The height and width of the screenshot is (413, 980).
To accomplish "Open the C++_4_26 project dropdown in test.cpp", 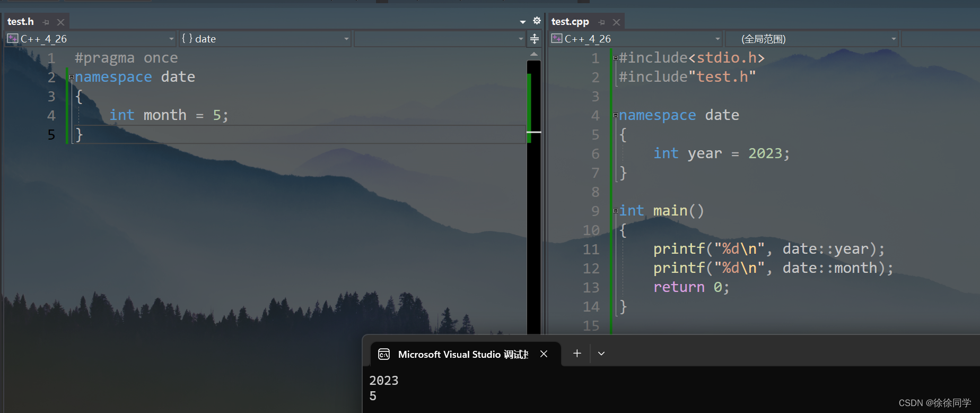I will [x=636, y=39].
